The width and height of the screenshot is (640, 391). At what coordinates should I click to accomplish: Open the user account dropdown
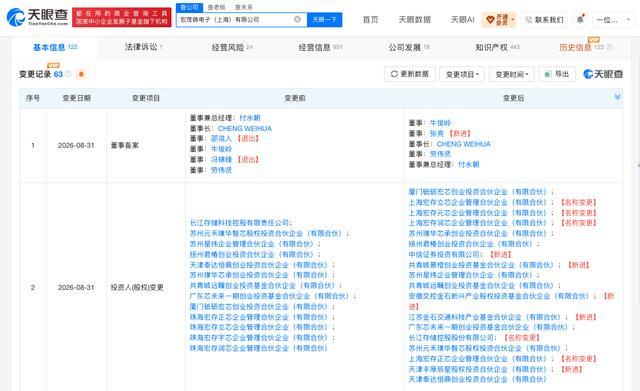tap(612, 20)
